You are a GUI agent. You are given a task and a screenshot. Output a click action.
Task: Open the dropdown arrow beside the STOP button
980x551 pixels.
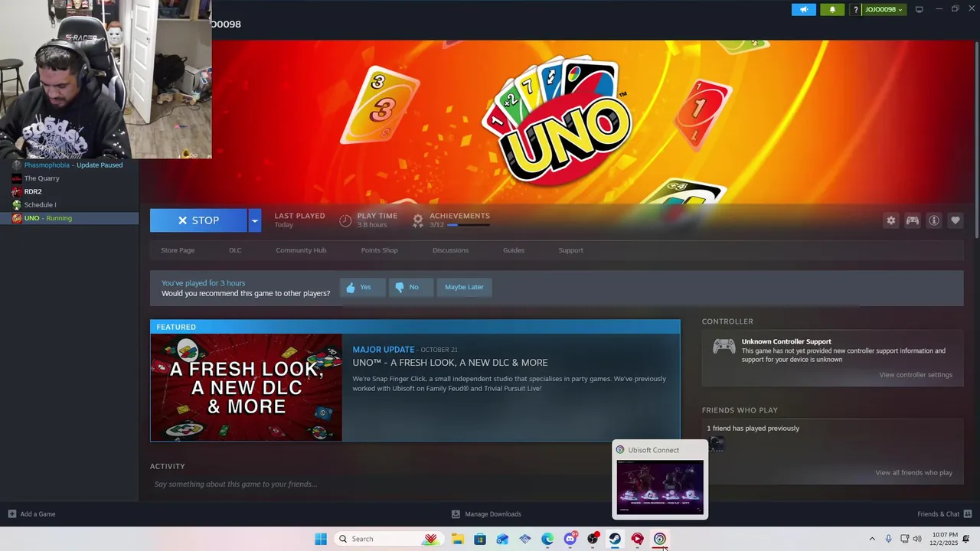coord(255,220)
